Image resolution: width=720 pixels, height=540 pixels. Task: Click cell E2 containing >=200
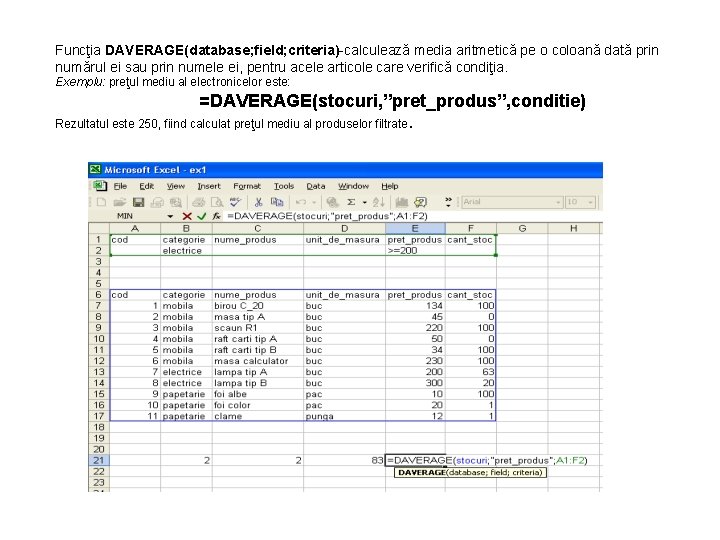click(415, 250)
